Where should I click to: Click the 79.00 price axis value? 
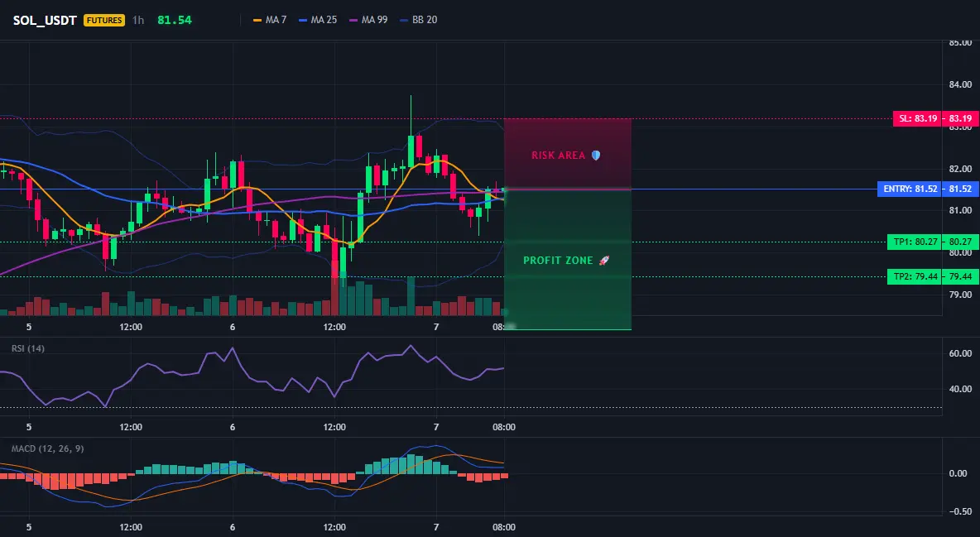[961, 295]
